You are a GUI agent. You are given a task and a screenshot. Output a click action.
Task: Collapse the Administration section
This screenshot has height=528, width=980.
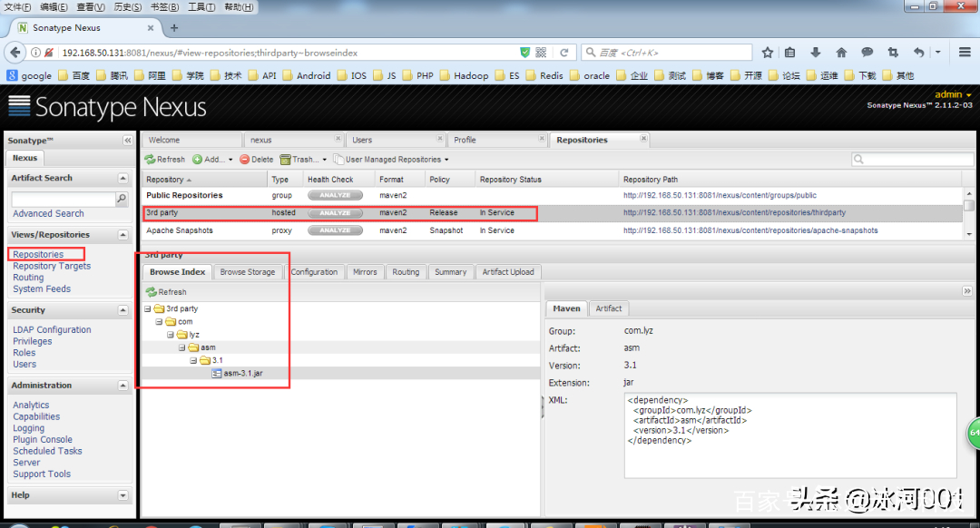pos(123,386)
